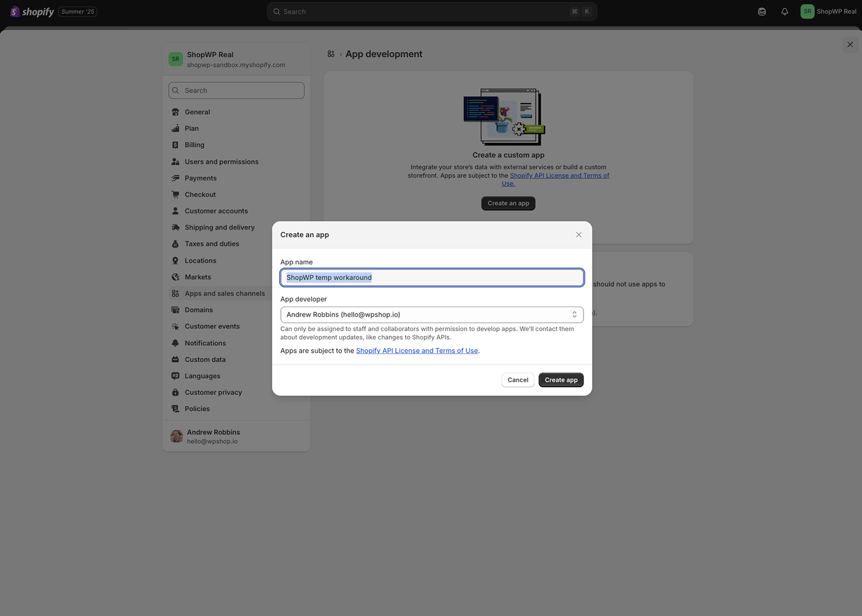Open Billing settings menu item

click(x=236, y=145)
